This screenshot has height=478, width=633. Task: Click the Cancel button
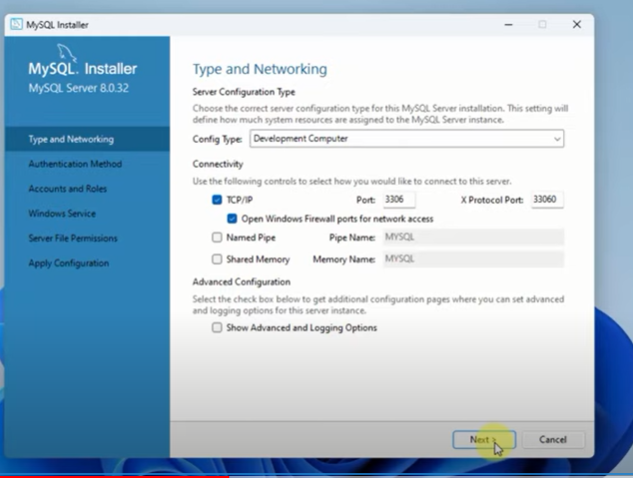[x=553, y=440]
